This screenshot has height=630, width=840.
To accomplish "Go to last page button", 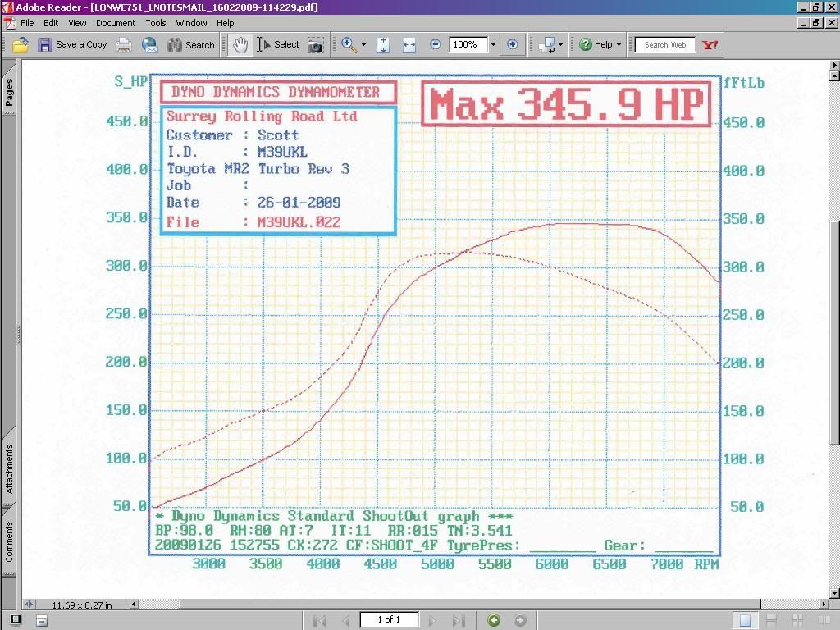I will click(458, 620).
